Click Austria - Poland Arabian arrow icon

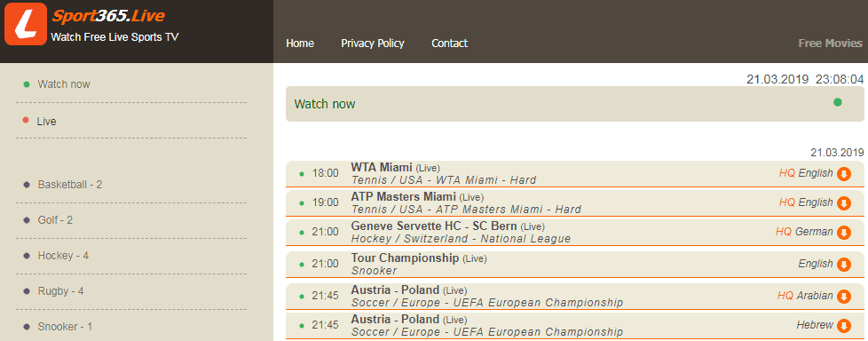point(844,297)
